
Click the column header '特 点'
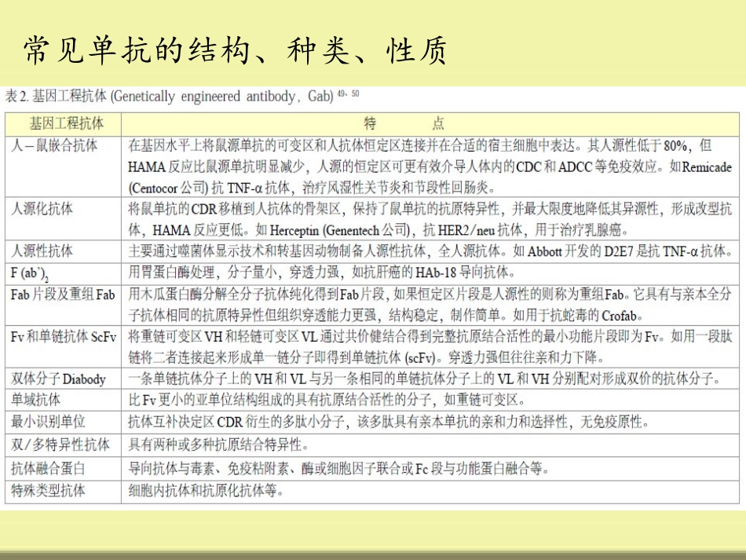tap(404, 124)
